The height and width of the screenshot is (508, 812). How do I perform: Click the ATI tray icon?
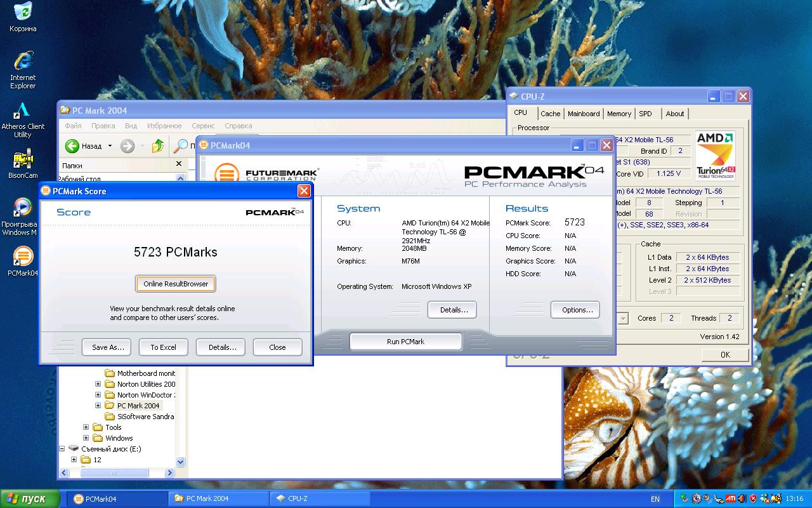pos(731,498)
